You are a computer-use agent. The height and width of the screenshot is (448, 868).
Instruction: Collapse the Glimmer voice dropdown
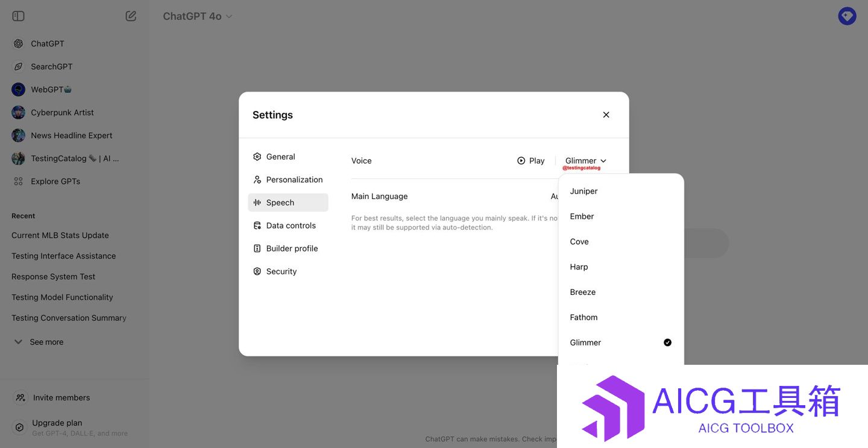[586, 161]
